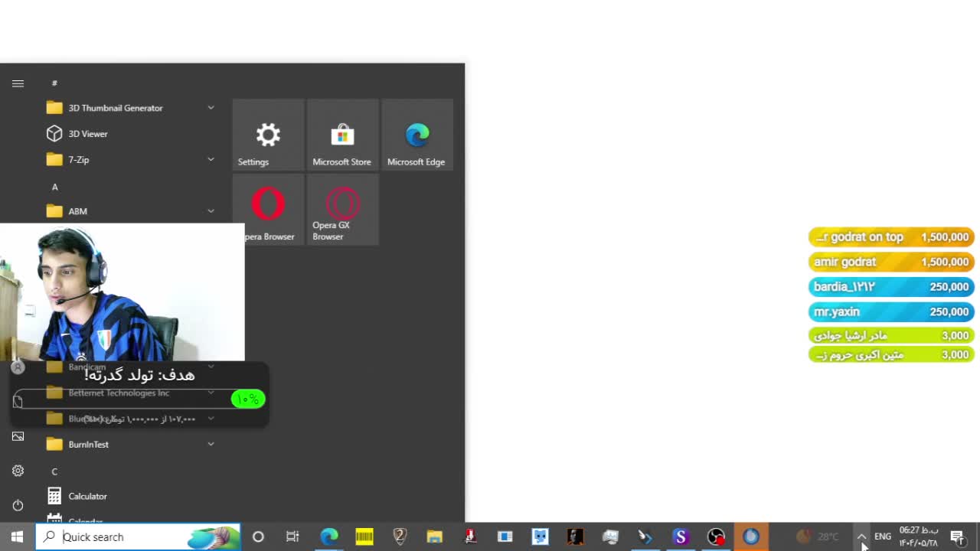Expand the ABM folder chevron

211,211
